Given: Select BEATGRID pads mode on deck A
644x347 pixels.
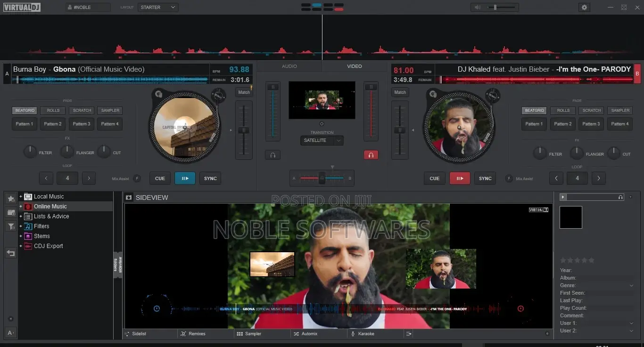Looking at the screenshot, I should [25, 110].
